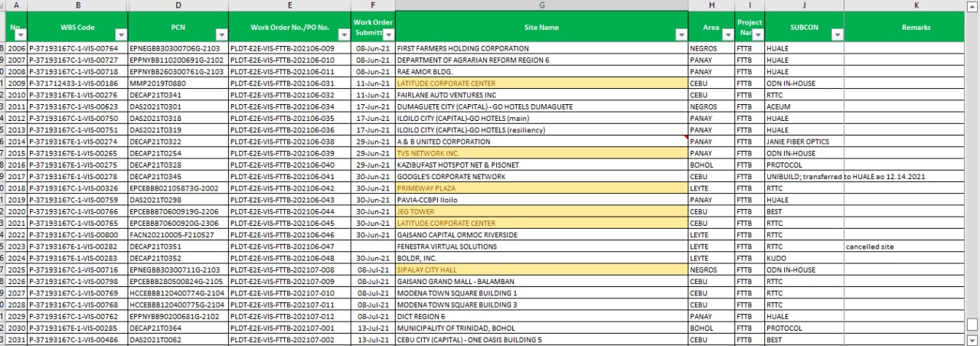980x346 pixels.
Task: Open the filter dropdown on No. column
Action: point(21,34)
